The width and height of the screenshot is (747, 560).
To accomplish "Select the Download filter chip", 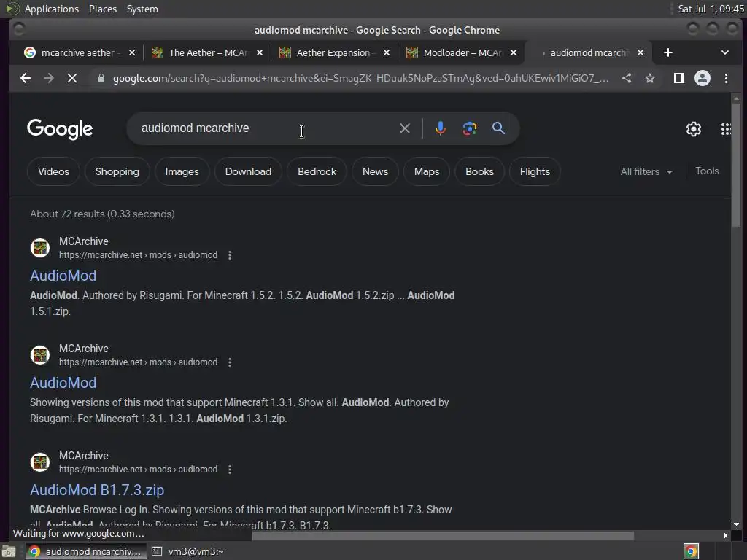I will coord(248,171).
